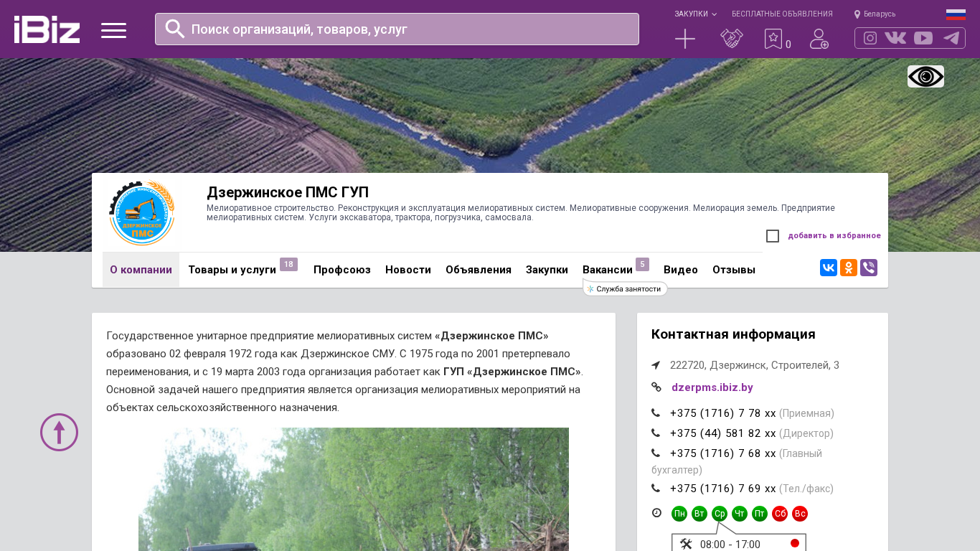
Task: Click the phone icon beside Директор number
Action: [x=656, y=433]
